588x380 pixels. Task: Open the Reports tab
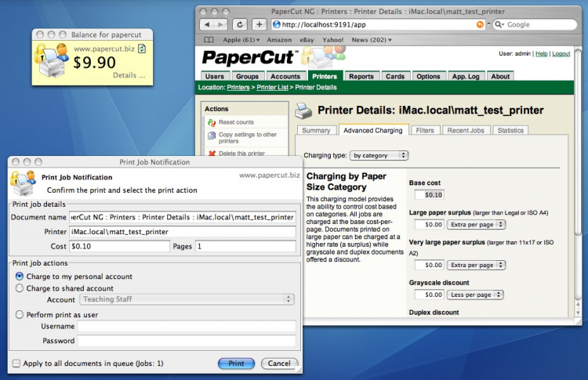pos(361,76)
